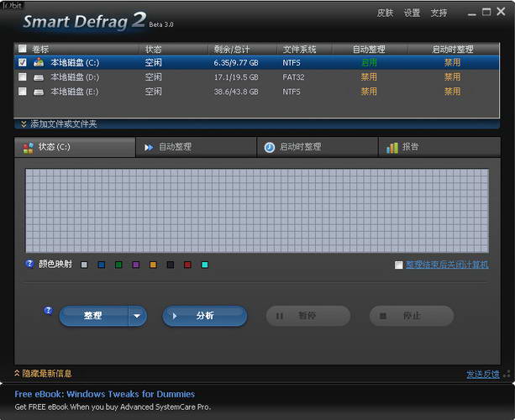This screenshot has height=420, width=515.
Task: Click the 38.6/43.8 GB value
Action: pyautogui.click(x=236, y=92)
